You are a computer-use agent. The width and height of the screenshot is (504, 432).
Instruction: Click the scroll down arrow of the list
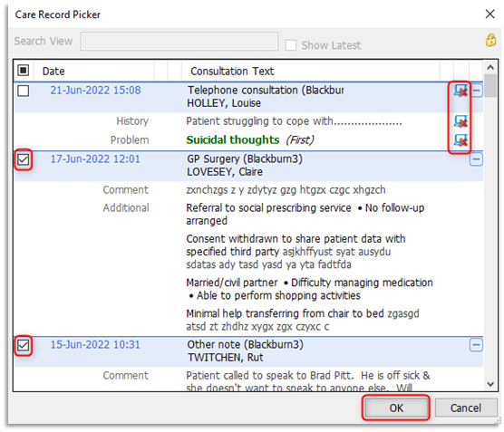[490, 384]
